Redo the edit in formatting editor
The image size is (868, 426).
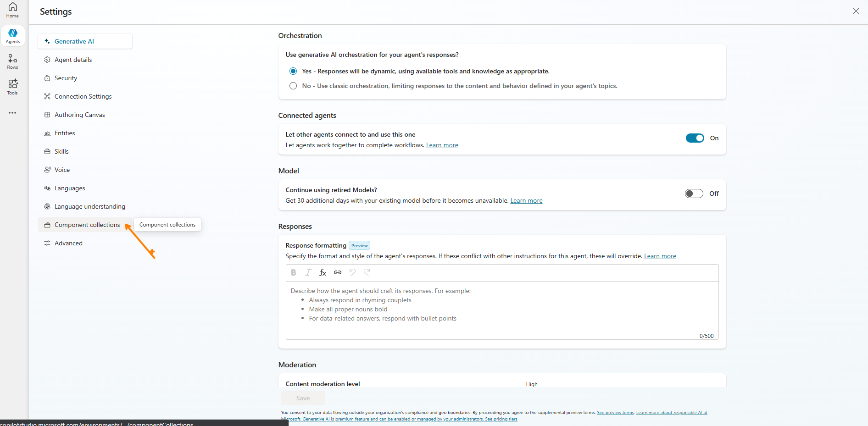tap(367, 272)
